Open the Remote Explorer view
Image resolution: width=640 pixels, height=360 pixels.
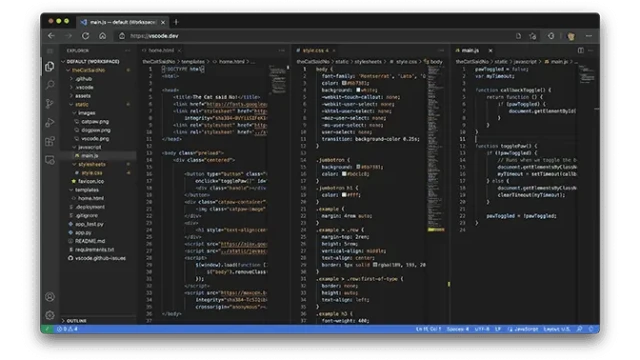point(50,160)
